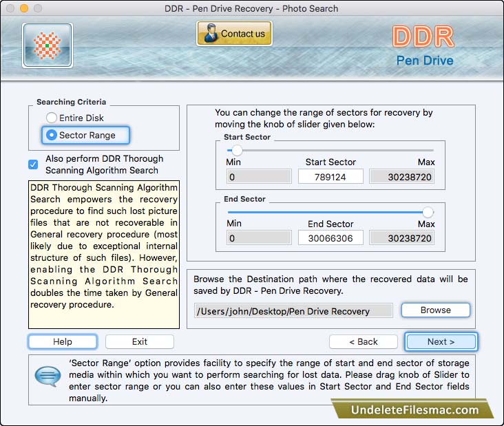The width and height of the screenshot is (504, 426).
Task: Open the Contact us button
Action: pyautogui.click(x=234, y=34)
